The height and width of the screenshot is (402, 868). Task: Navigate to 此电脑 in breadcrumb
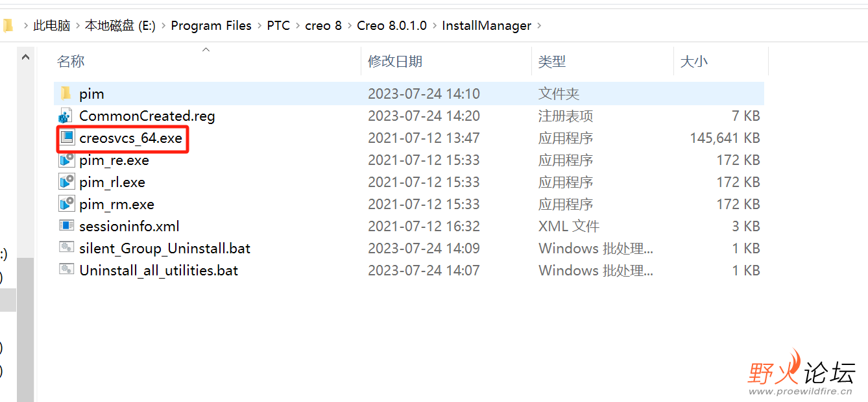pyautogui.click(x=52, y=26)
